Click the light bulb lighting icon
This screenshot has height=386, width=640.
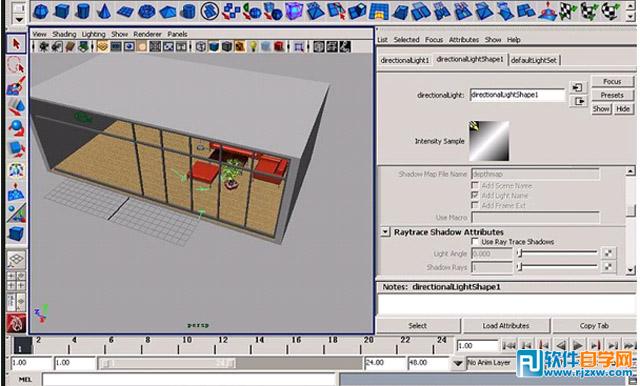(x=253, y=47)
